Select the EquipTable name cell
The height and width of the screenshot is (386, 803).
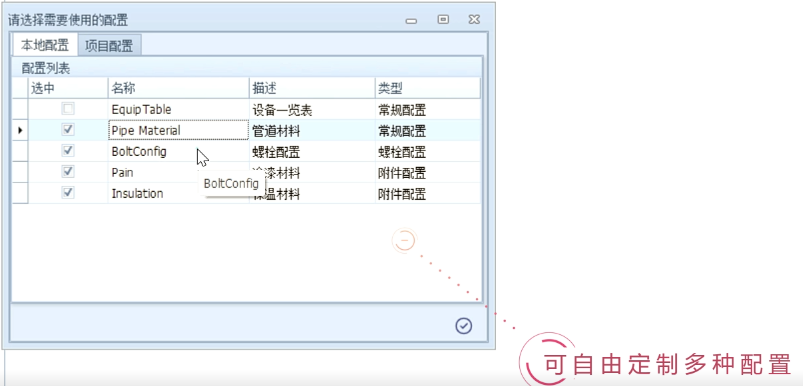pos(178,110)
